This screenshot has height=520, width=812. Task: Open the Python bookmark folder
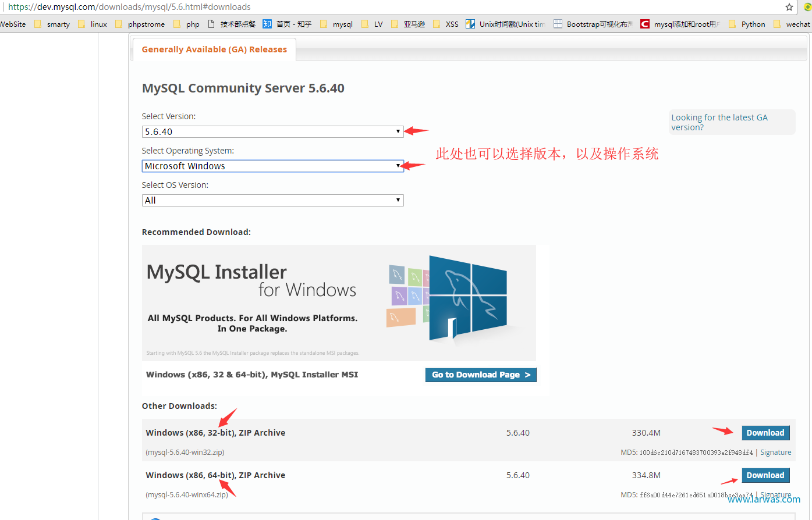tap(747, 24)
